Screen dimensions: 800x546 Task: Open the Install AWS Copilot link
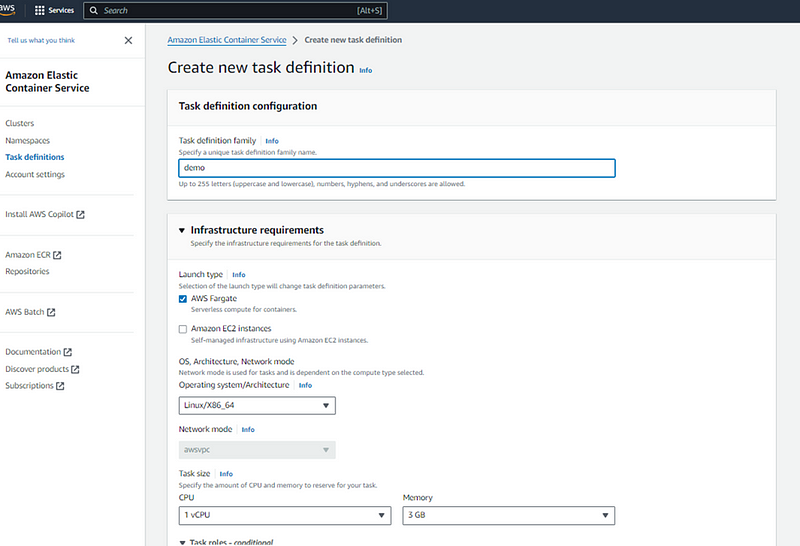(39, 214)
